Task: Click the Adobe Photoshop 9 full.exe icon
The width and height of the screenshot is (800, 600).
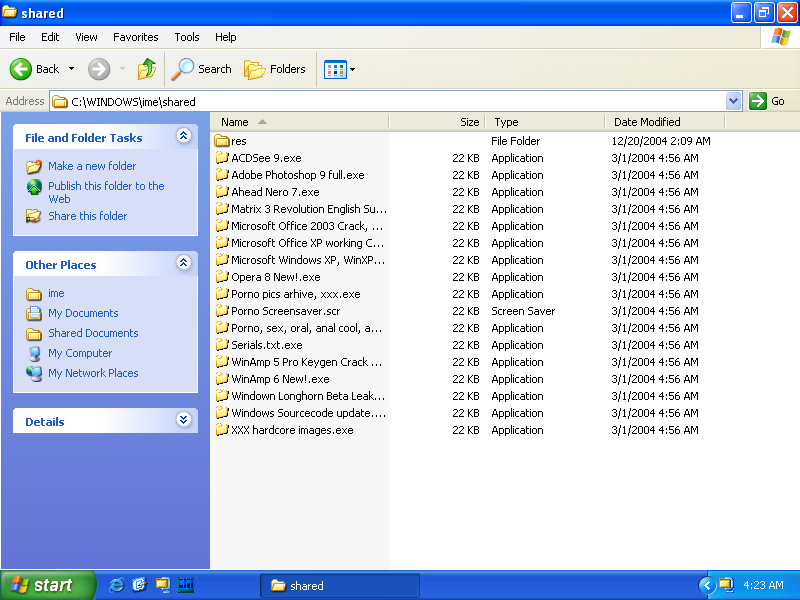Action: click(x=222, y=174)
